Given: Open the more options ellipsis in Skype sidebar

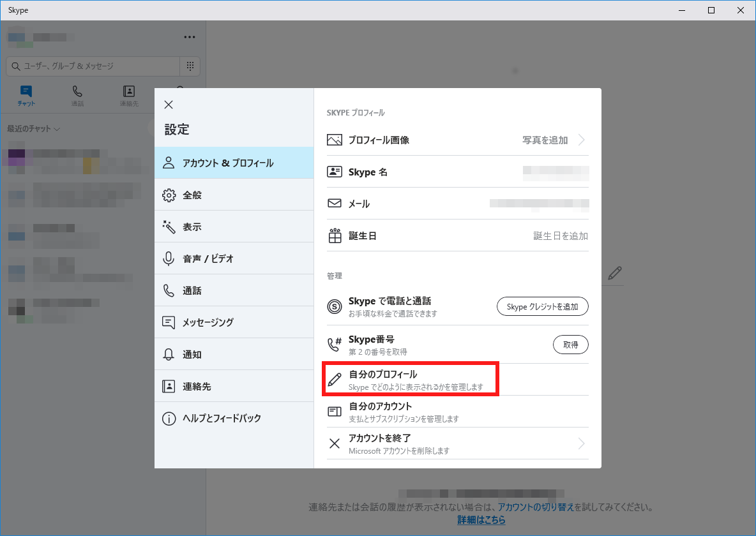Looking at the screenshot, I should click(x=190, y=37).
